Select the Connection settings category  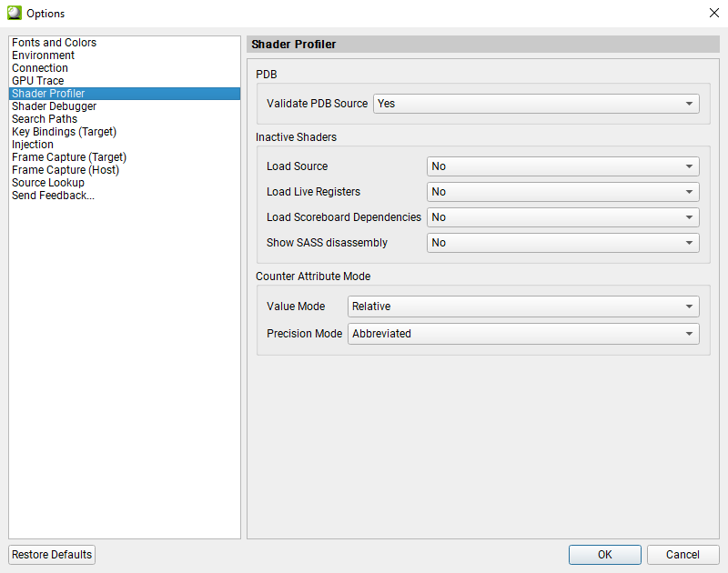40,67
